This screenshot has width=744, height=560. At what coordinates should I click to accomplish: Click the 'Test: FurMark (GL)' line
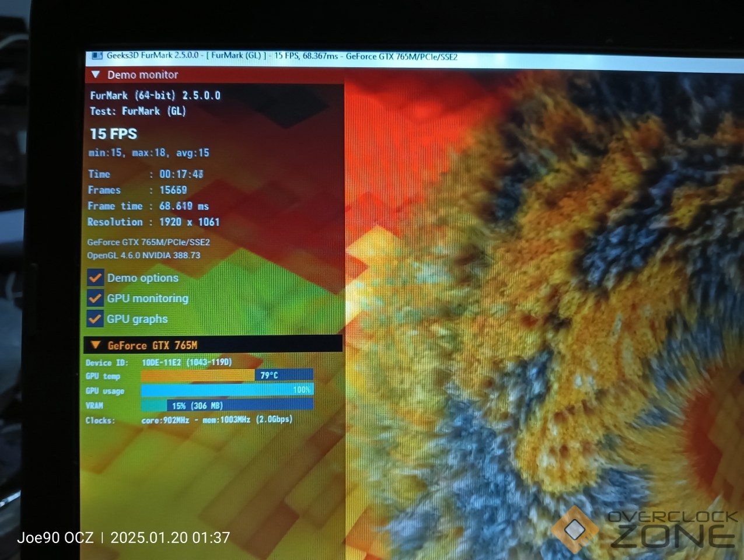coord(138,111)
